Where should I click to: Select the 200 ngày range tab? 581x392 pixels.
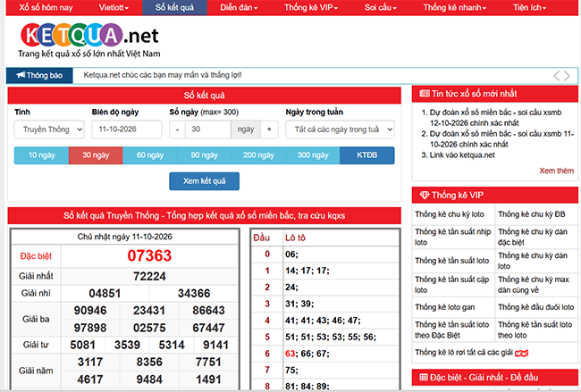(x=258, y=155)
